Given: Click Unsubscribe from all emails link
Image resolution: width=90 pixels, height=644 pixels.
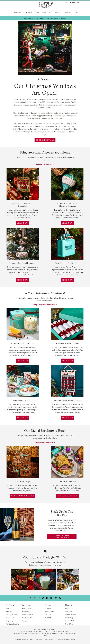Looking at the screenshot, I should coord(66,639).
